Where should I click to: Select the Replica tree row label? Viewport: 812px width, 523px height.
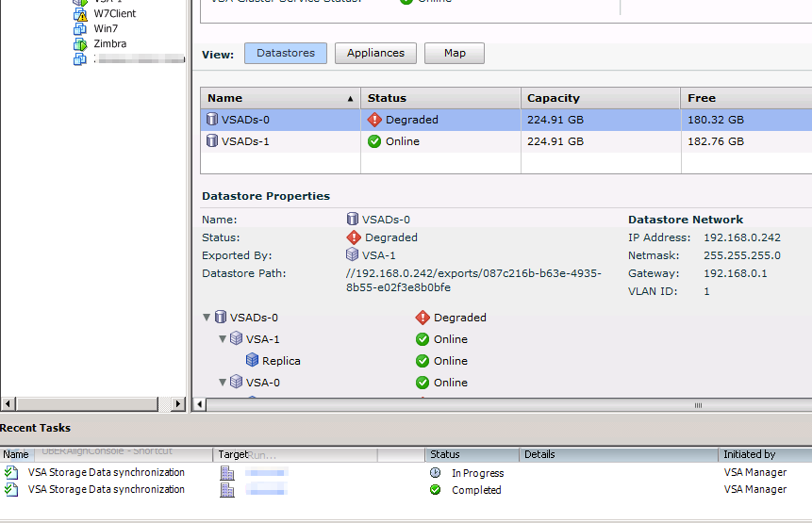pos(281,361)
